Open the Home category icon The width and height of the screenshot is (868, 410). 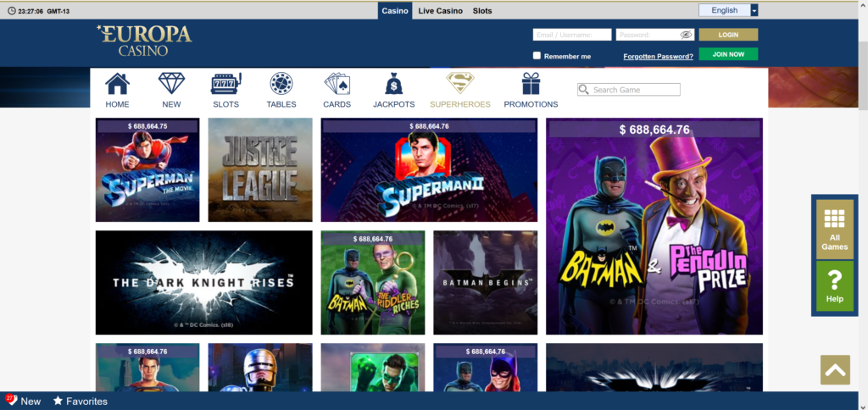click(x=117, y=84)
